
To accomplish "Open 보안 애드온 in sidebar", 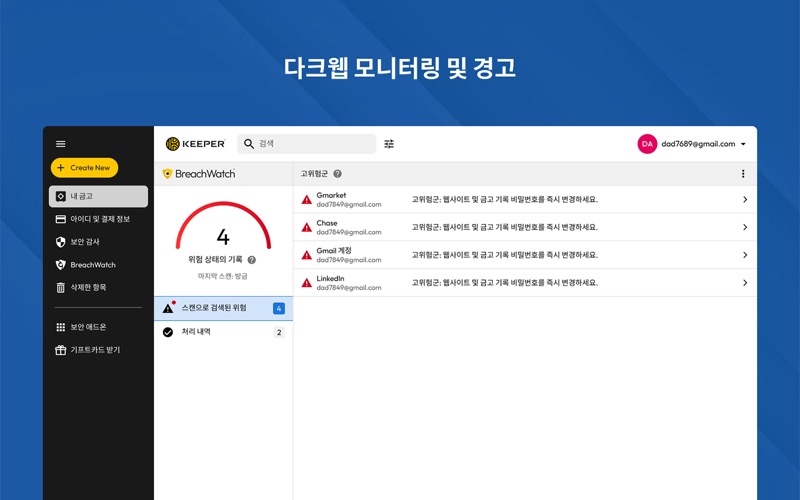I will (98, 327).
